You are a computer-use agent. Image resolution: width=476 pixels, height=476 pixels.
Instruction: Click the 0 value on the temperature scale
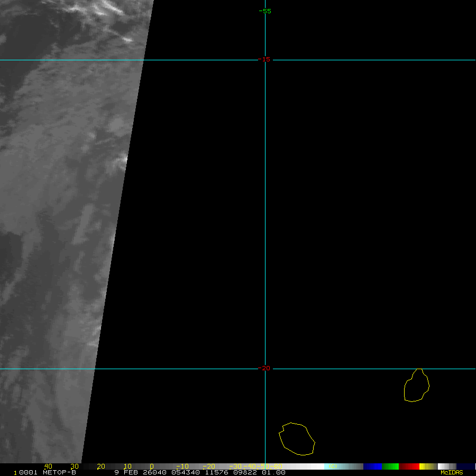coord(151,466)
